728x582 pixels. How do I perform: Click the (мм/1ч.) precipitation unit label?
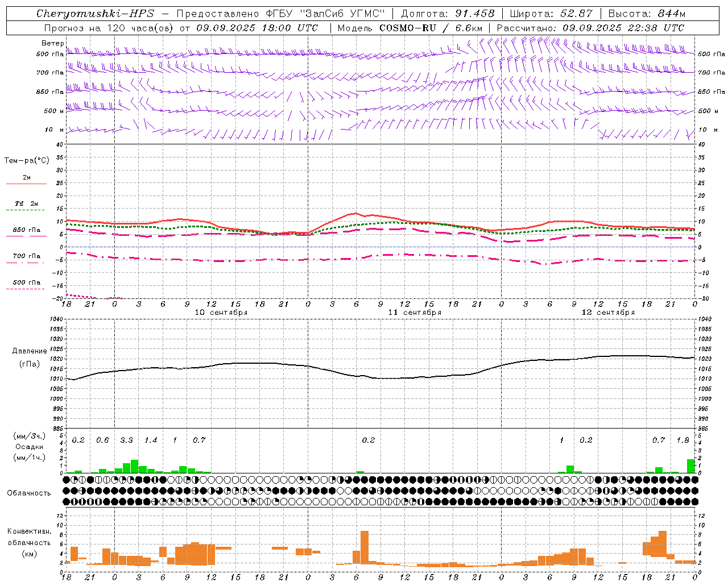(30, 458)
